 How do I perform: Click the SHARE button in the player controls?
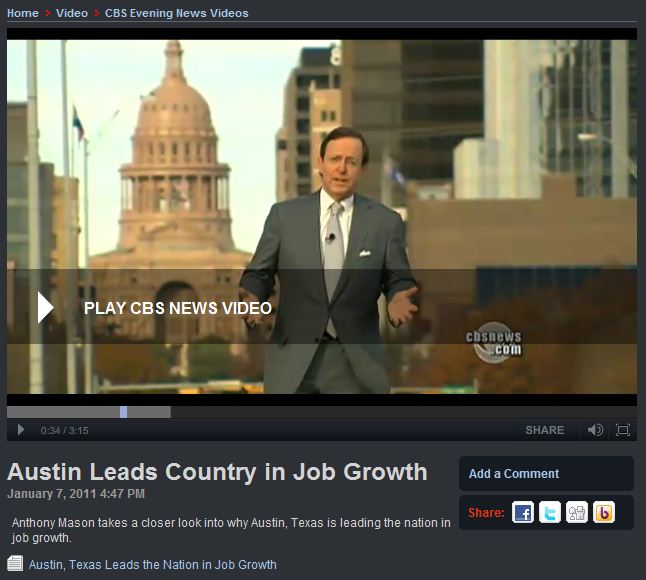(545, 430)
